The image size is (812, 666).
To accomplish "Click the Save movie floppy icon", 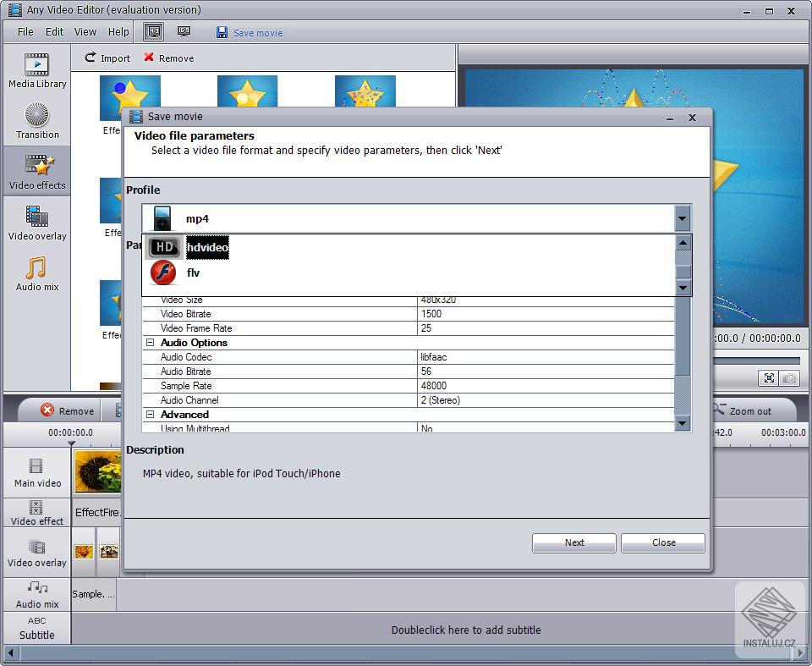I will 222,32.
